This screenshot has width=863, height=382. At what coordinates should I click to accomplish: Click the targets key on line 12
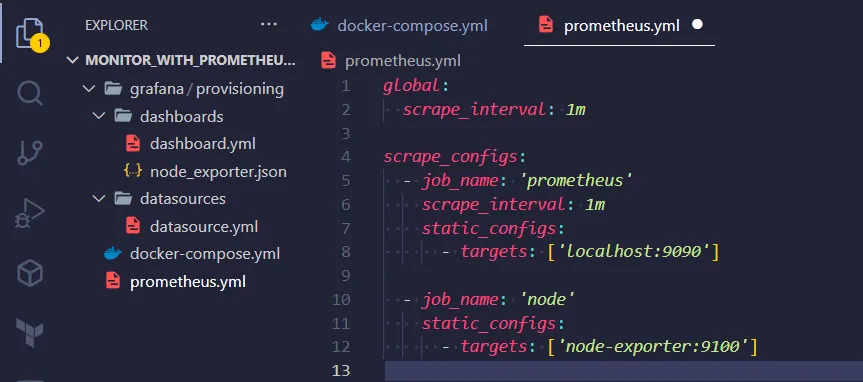(x=494, y=347)
